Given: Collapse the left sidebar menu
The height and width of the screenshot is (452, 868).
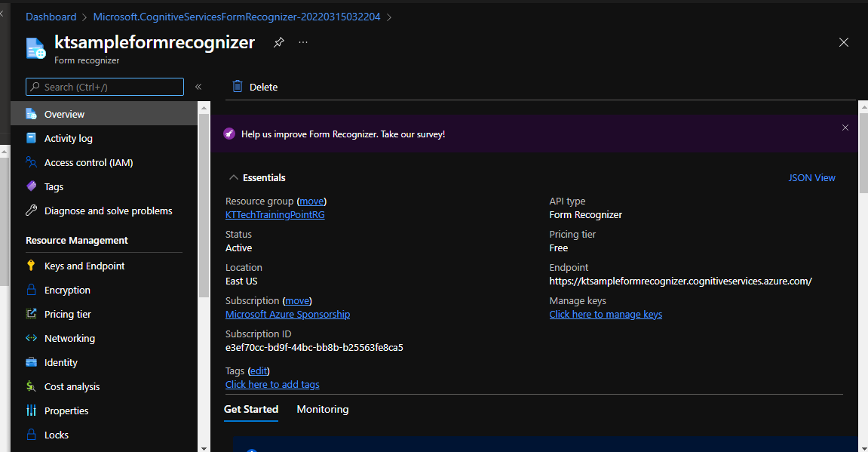Looking at the screenshot, I should coord(198,87).
